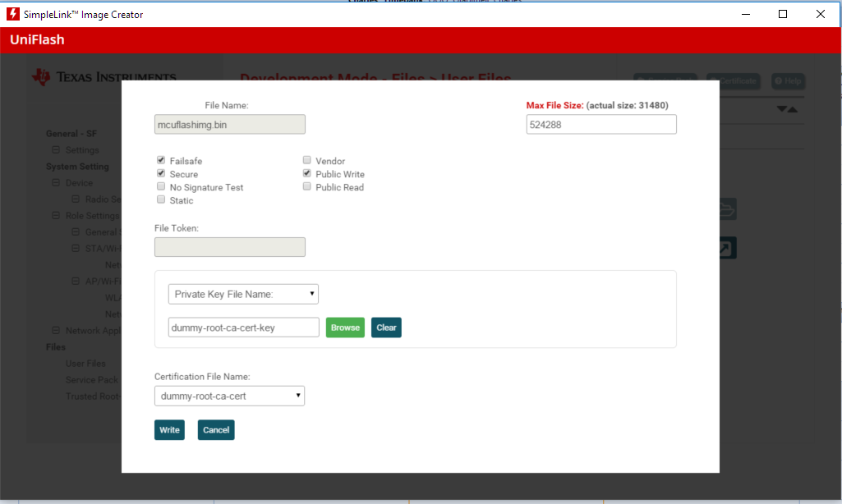The height and width of the screenshot is (504, 842).
Task: Enable the Public Read checkbox
Action: point(306,186)
